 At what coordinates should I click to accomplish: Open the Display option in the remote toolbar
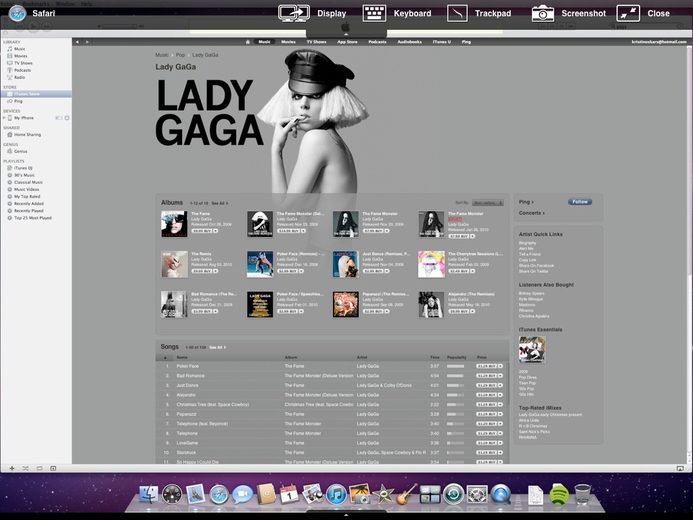(312, 13)
